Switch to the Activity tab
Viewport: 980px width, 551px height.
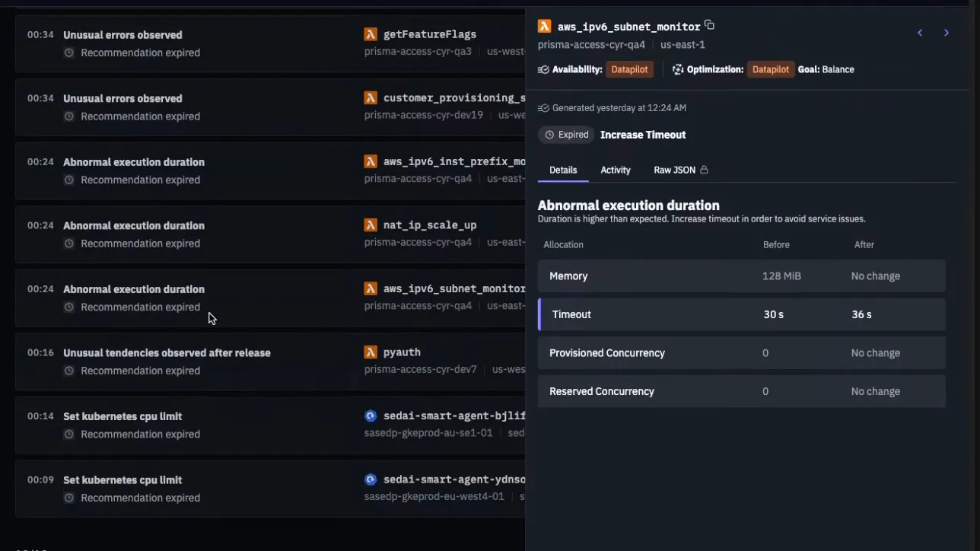point(616,170)
